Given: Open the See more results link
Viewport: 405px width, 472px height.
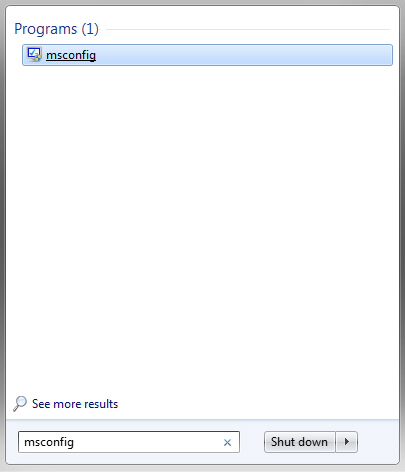Looking at the screenshot, I should click(x=75, y=404).
